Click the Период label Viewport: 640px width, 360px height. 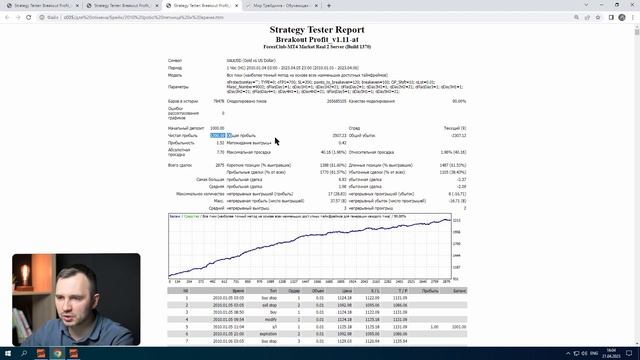[x=175, y=68]
